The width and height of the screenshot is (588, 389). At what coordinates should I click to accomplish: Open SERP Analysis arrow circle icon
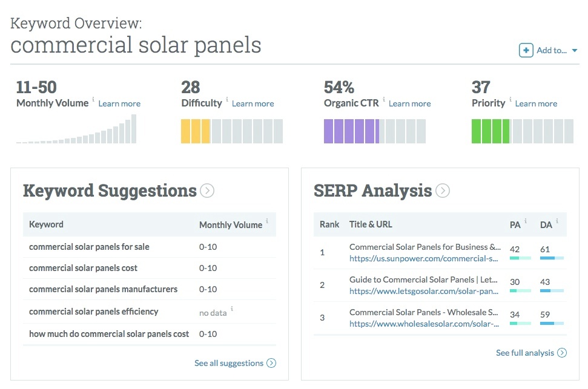[443, 191]
